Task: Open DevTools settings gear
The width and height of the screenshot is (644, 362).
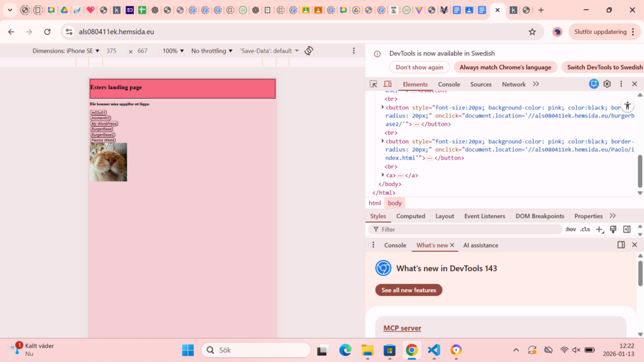Action: pyautogui.click(x=607, y=84)
